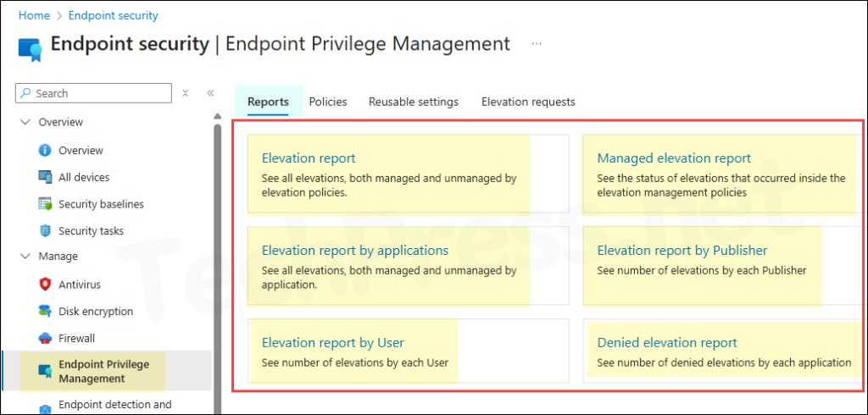The height and width of the screenshot is (415, 868).
Task: Select Endpoint Privilege Management in sidebar
Action: point(104,371)
